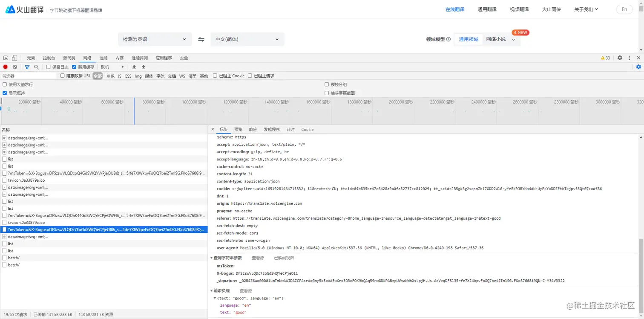Click 查看源 next to 请求负载
Screen dimensions: 644x319
(x=245, y=291)
